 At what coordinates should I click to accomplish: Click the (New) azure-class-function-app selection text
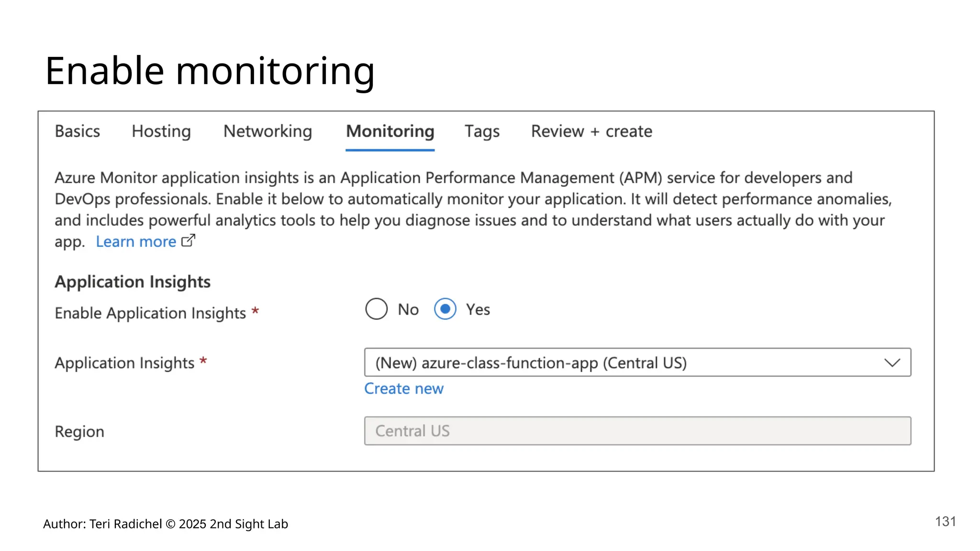coord(531,363)
